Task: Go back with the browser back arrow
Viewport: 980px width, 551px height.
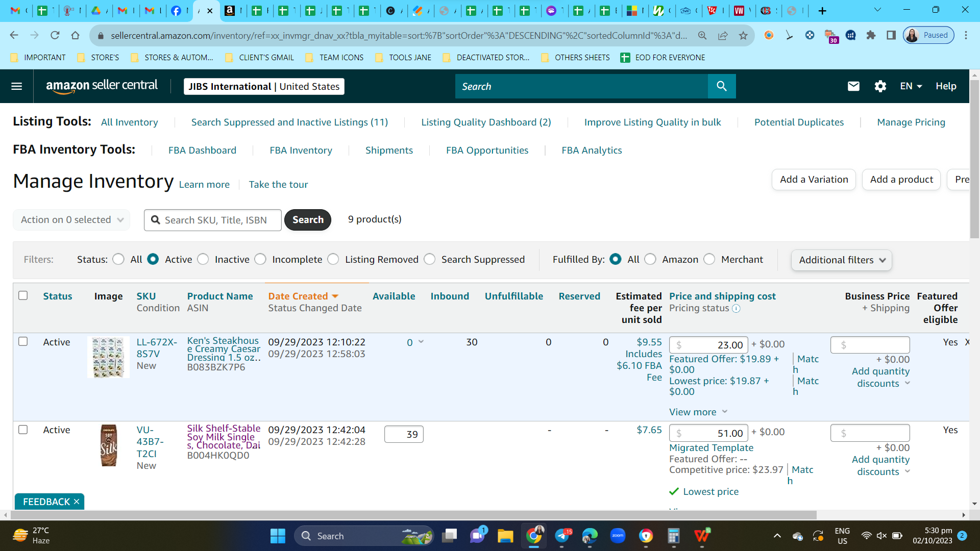Action: point(14,35)
